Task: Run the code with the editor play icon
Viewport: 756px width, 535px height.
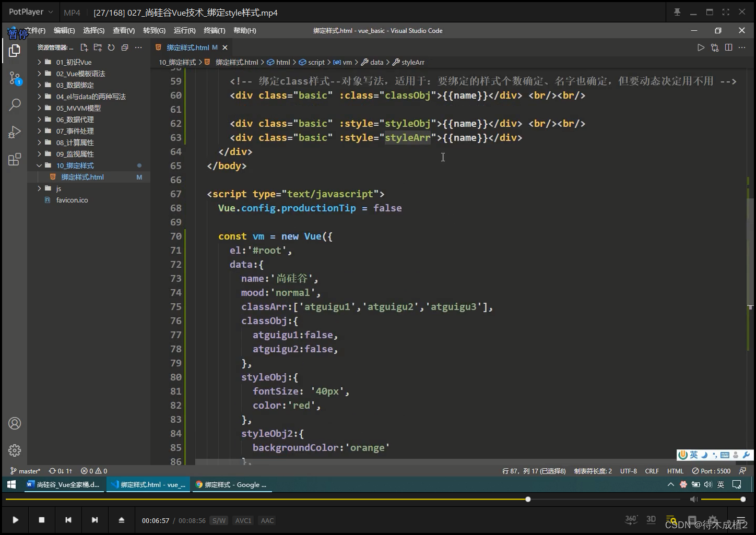Action: (701, 47)
